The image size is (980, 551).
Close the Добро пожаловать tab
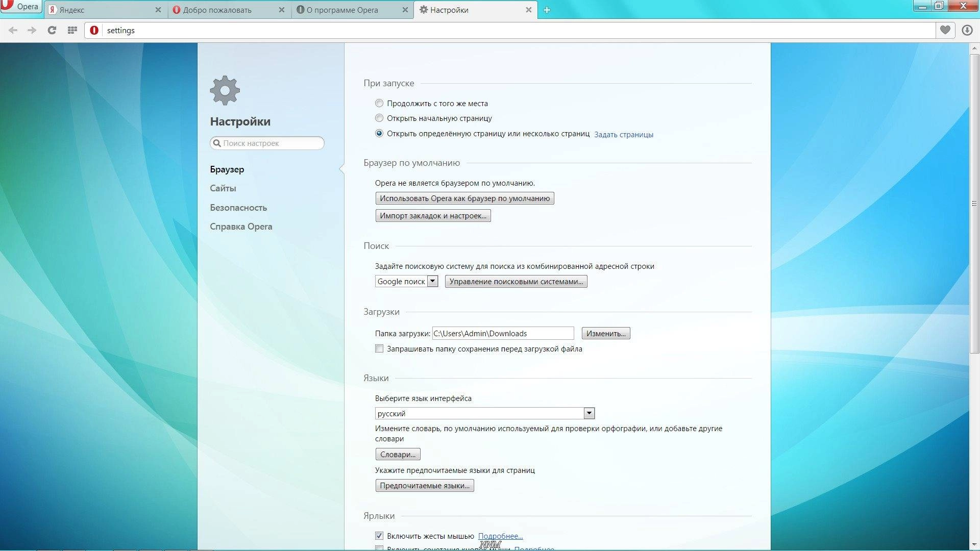point(282,10)
